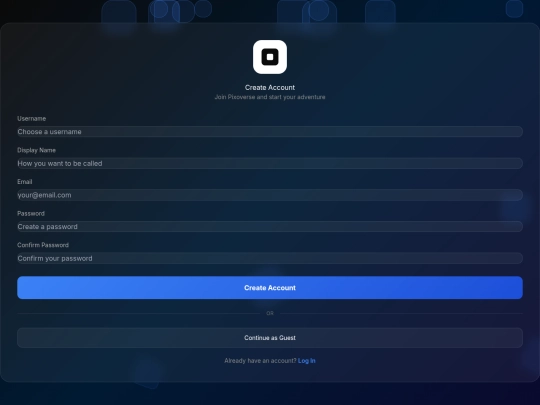Click the 'Already have an account?' text
This screenshot has width=540, height=405.
tap(260, 361)
